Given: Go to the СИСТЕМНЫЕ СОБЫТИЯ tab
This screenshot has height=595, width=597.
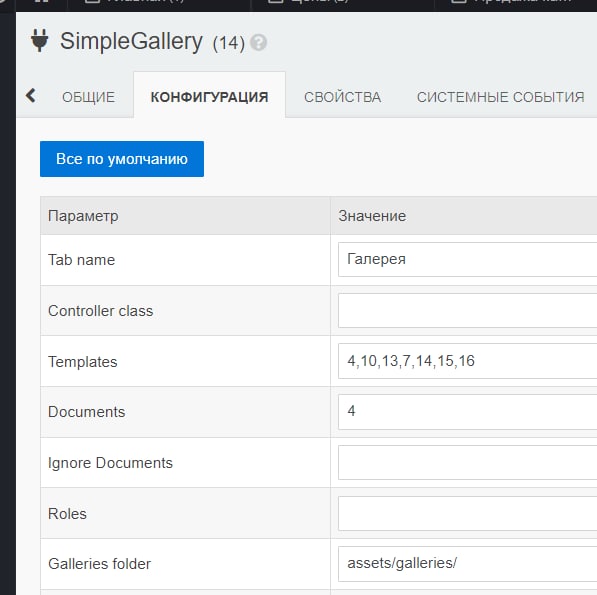Looking at the screenshot, I should pos(500,97).
